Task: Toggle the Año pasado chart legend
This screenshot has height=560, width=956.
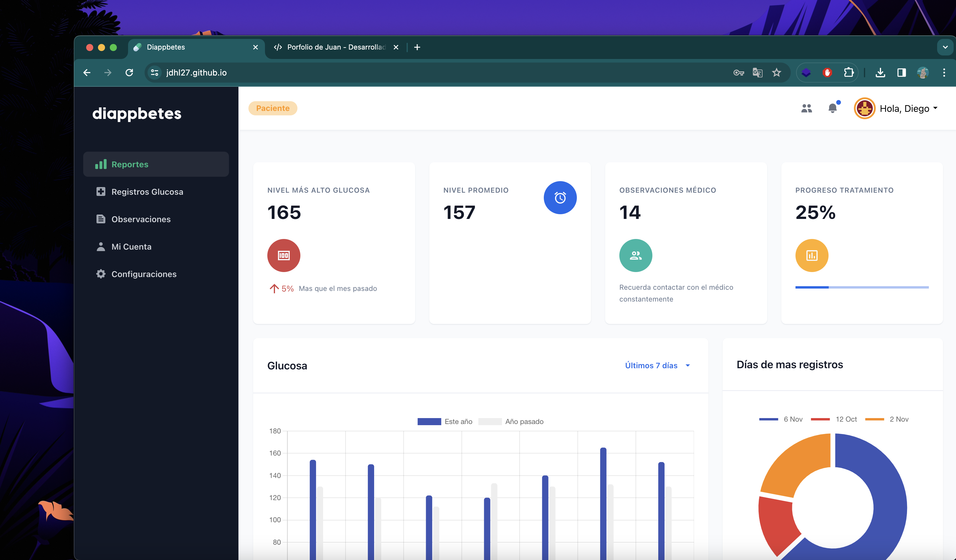Action: pyautogui.click(x=511, y=422)
